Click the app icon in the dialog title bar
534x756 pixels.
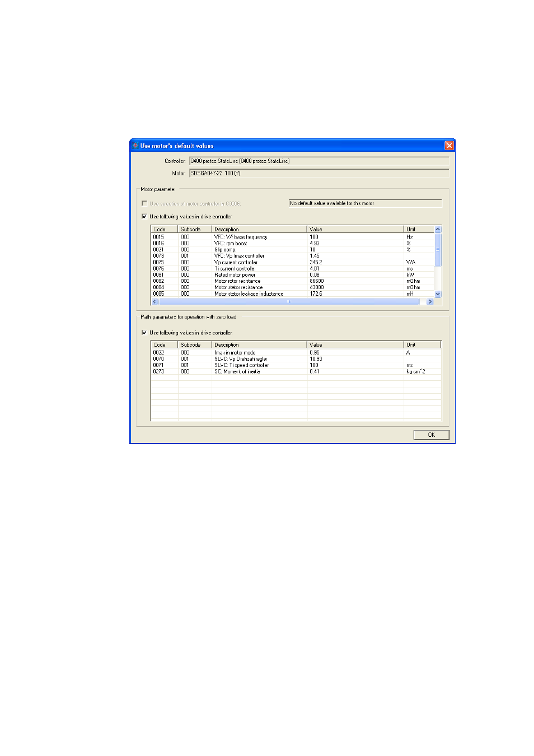(135, 146)
